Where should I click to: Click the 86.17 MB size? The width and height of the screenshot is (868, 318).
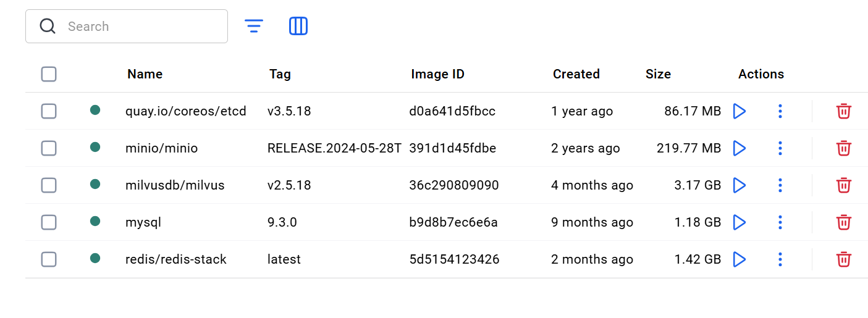pos(693,111)
